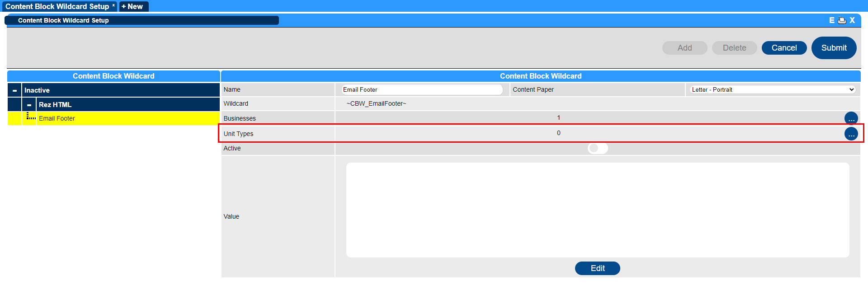
Task: Collapse the Inactive tree group
Action: pos(14,90)
